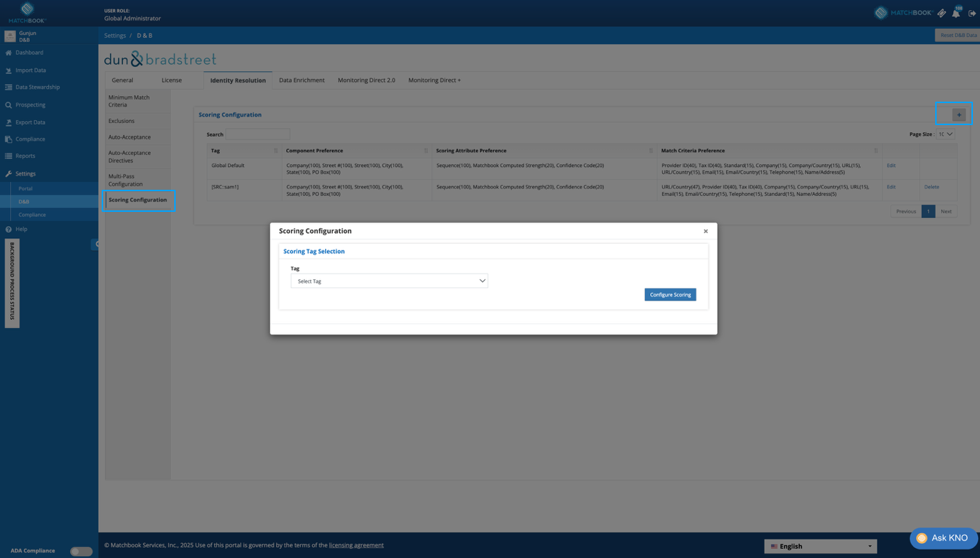Open the Monitoring Direct 2.0 tab
Screen dimensions: 980x558
tap(366, 80)
